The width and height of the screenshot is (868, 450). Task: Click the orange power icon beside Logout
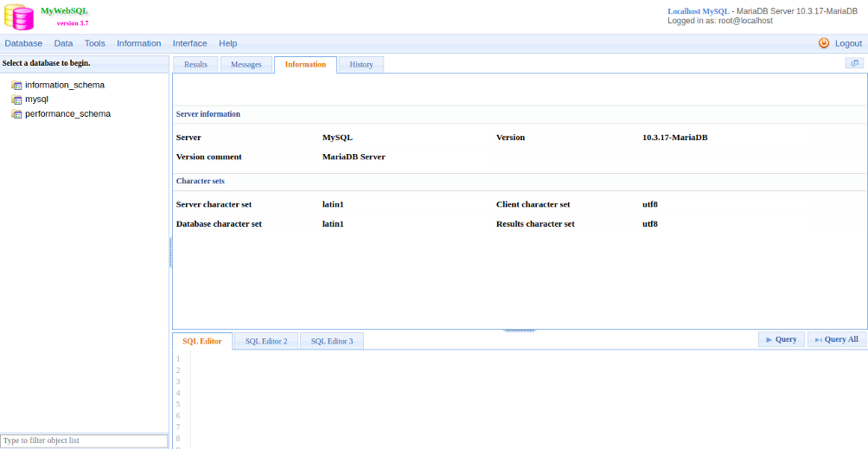[824, 43]
